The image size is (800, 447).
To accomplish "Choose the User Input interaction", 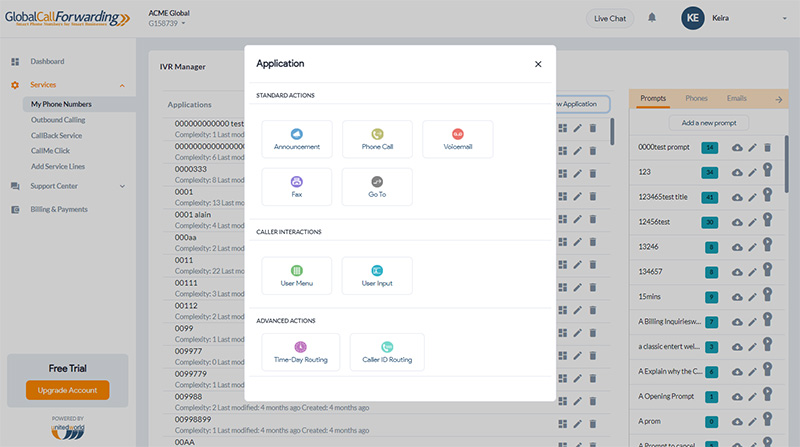I will [377, 276].
